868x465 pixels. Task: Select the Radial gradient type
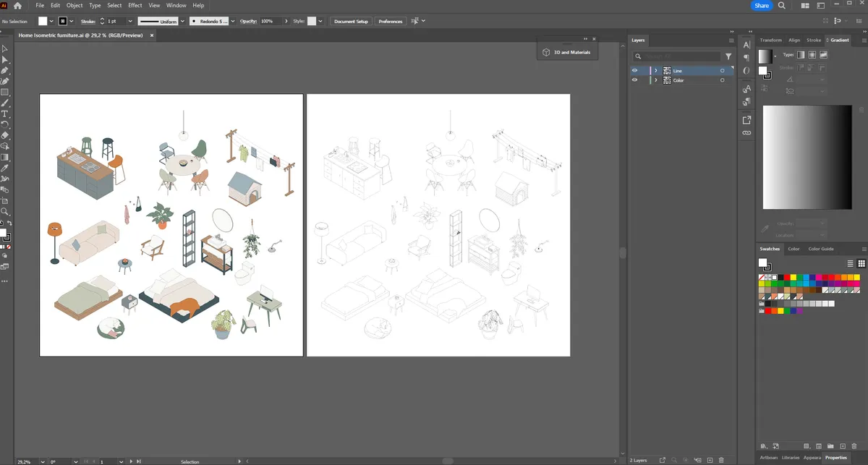click(x=812, y=55)
